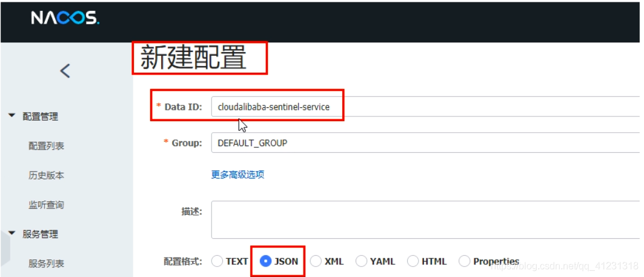Click the 配置管理 menu label

point(40,117)
